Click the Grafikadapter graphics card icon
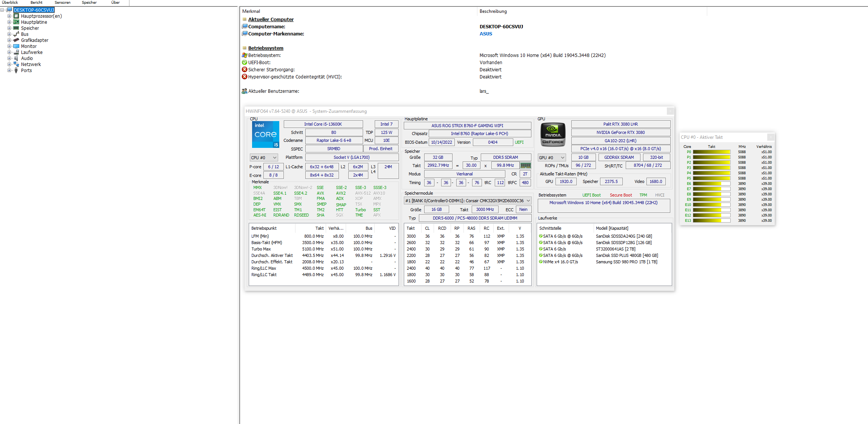This screenshot has height=424, width=868. 16,40
